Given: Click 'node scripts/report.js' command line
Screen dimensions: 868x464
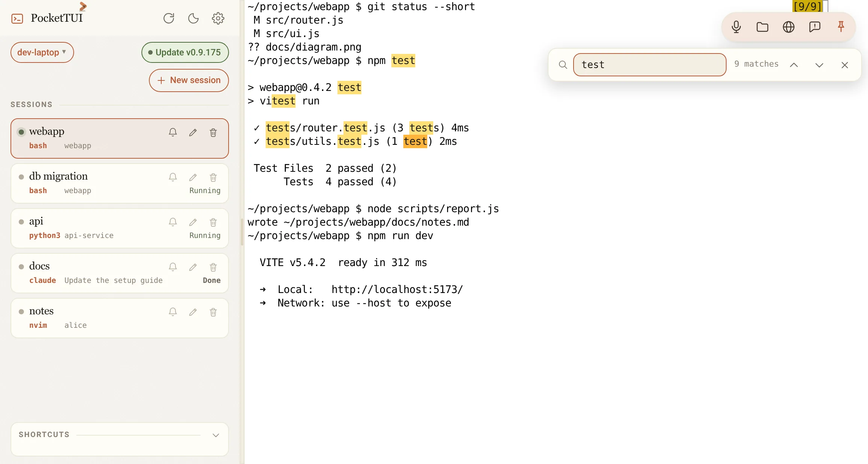Looking at the screenshot, I should (373, 208).
